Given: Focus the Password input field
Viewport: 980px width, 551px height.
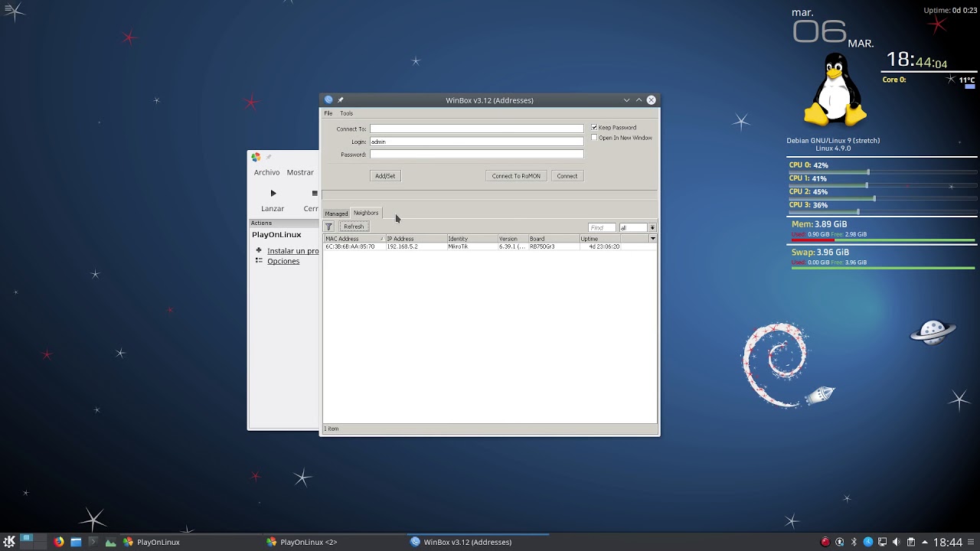Looking at the screenshot, I should coord(476,155).
